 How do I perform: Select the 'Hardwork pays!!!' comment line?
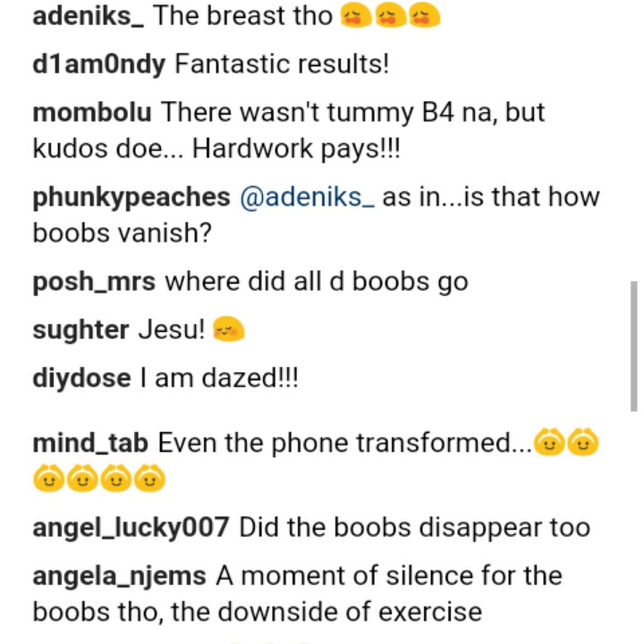click(296, 148)
